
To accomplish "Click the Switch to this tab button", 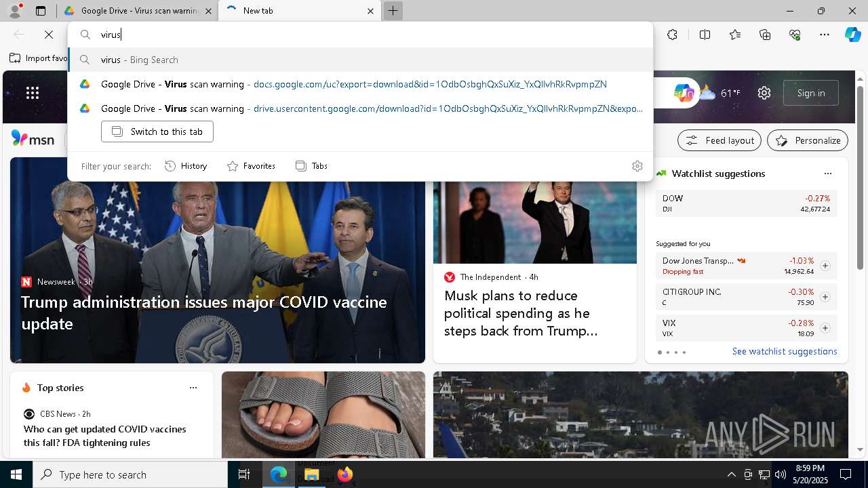I will click(157, 131).
